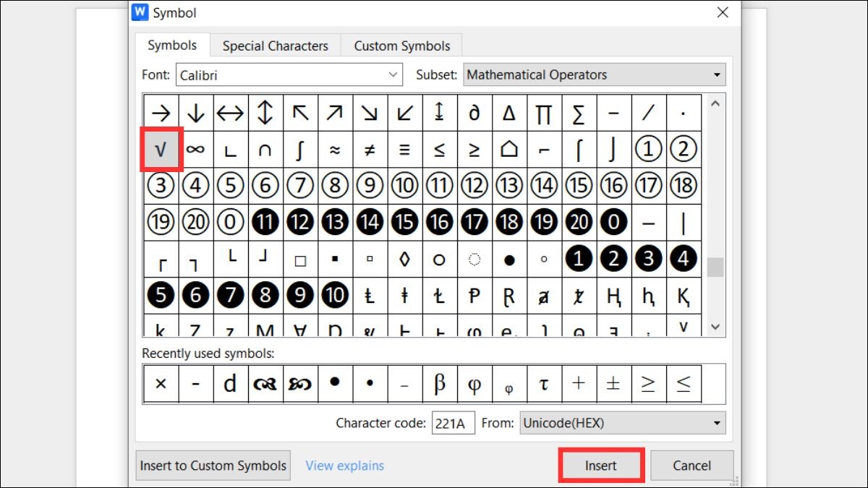Click the Character code field

click(454, 423)
